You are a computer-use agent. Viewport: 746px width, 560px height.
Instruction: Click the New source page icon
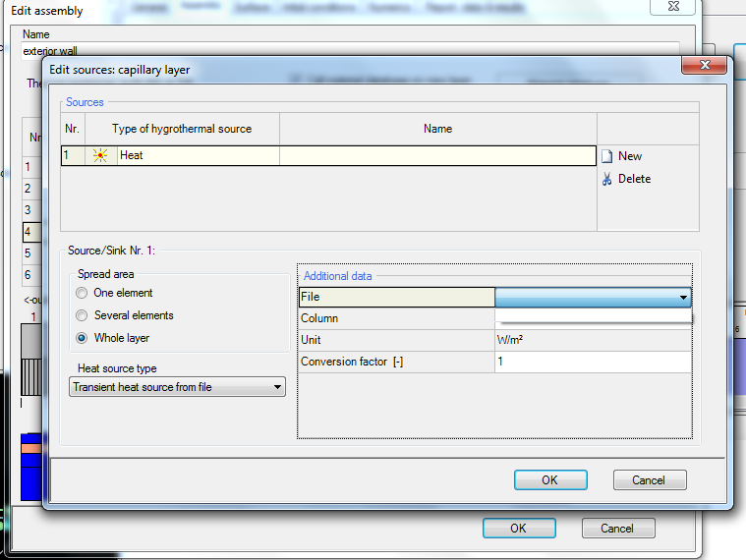[x=607, y=156]
